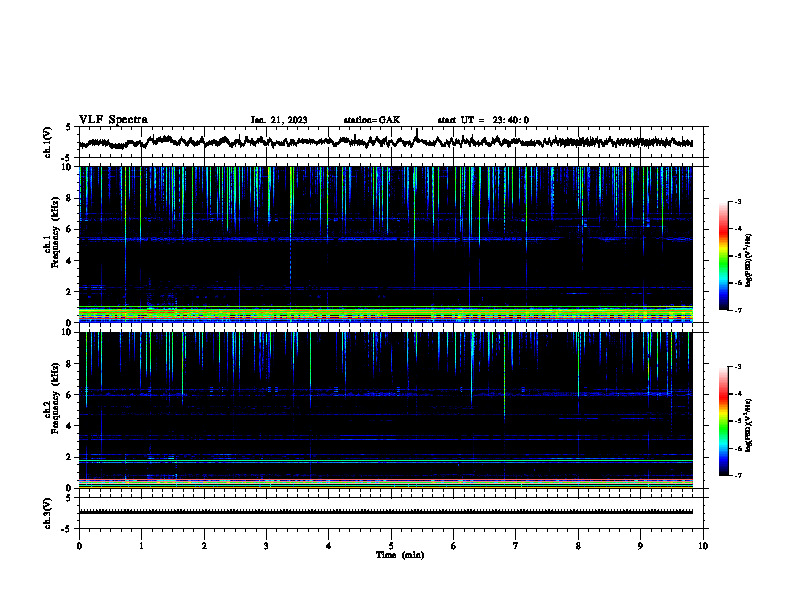Click the station=GAK label
The height and width of the screenshot is (612, 792).
coord(372,120)
